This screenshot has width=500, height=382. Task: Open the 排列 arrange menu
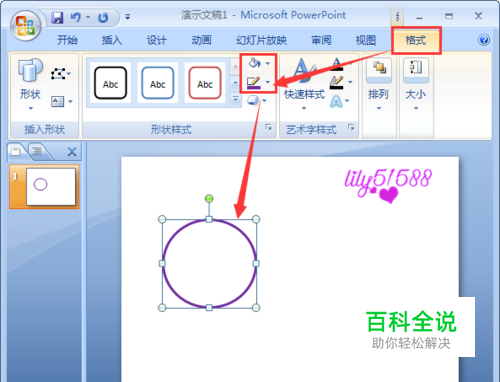click(x=378, y=84)
